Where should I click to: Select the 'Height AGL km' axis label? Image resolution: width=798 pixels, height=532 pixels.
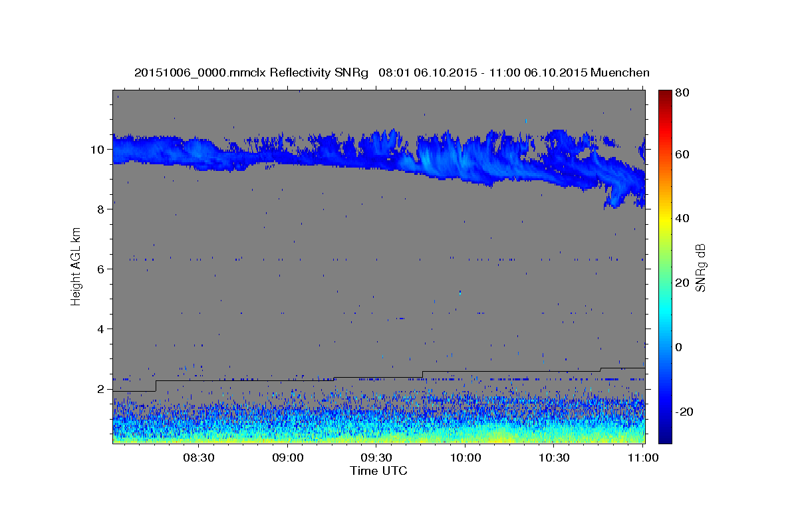point(76,265)
